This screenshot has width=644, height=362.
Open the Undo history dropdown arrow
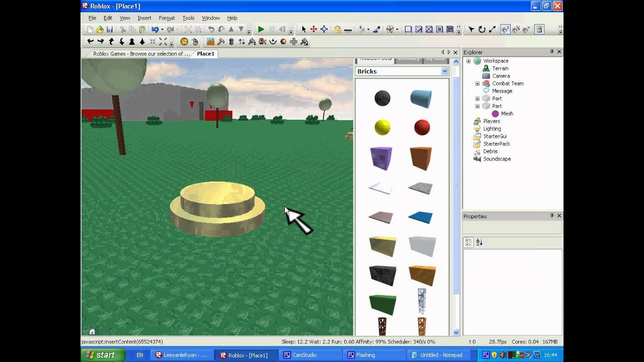point(162,30)
